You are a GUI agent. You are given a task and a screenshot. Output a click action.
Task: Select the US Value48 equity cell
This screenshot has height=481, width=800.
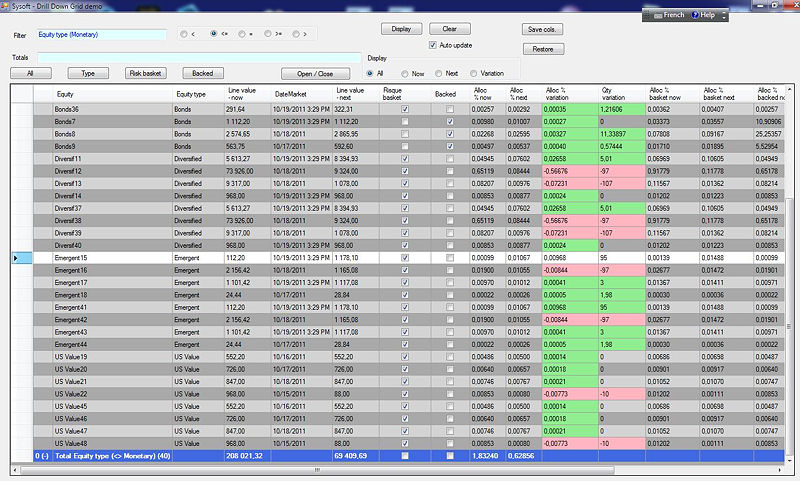coord(112,443)
